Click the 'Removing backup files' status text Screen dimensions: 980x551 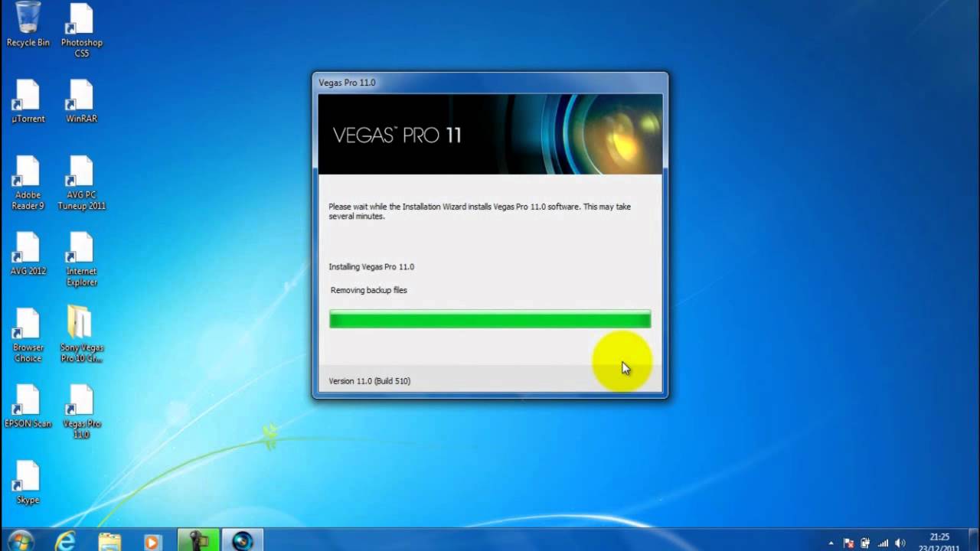[369, 291]
